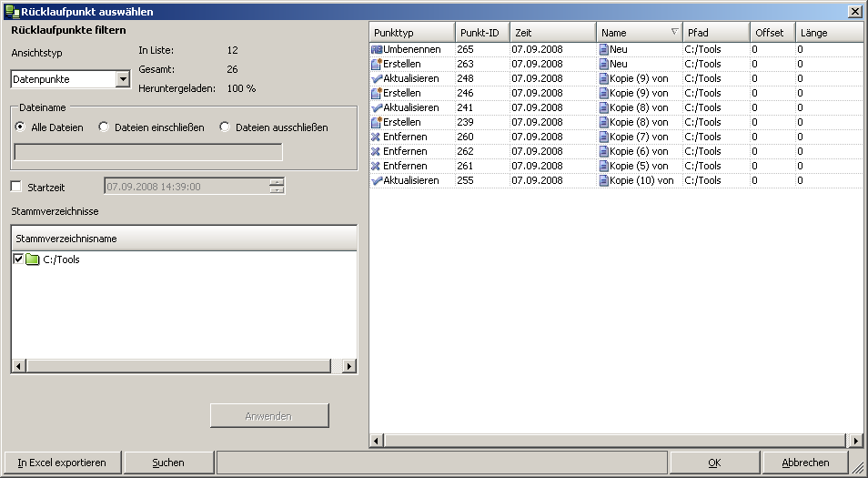Click the Stammverzeichnisname column header
This screenshot has height=478, width=868.
[x=184, y=239]
